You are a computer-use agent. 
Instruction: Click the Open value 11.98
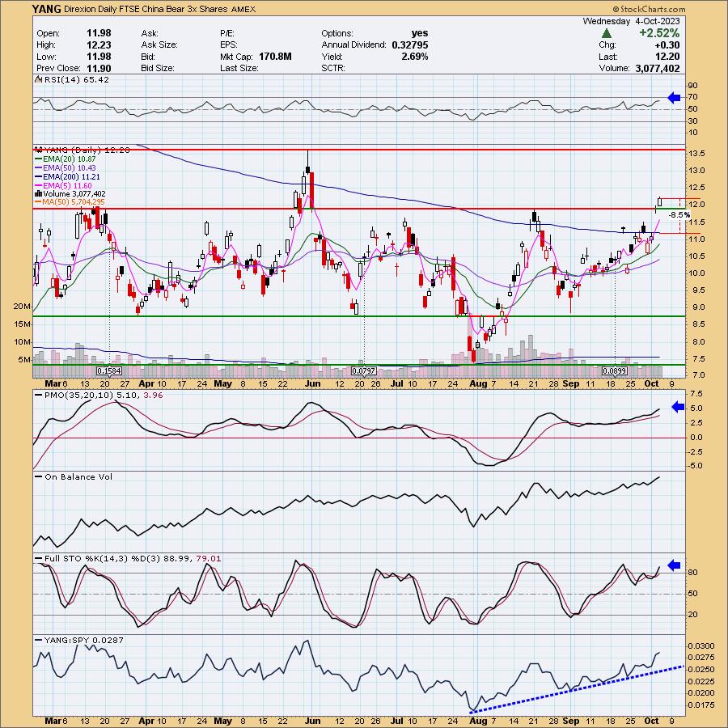[99, 33]
